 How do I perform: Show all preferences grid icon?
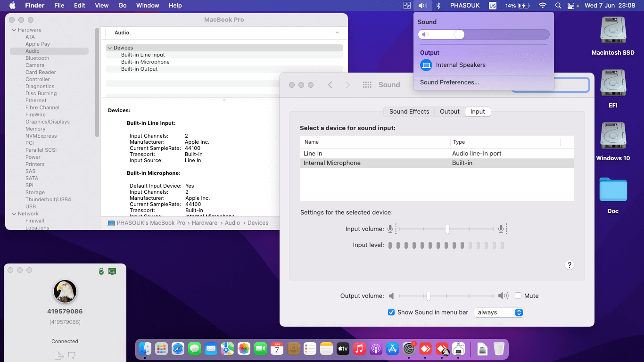click(x=367, y=85)
